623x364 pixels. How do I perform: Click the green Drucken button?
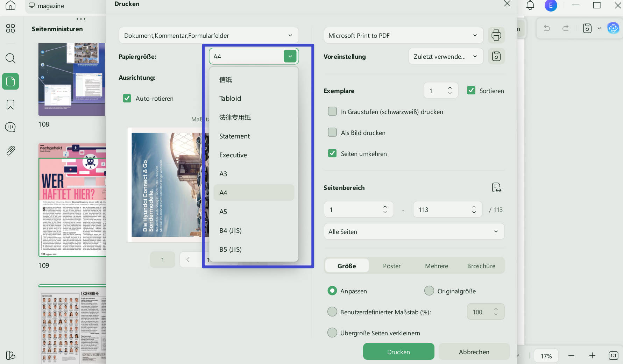tap(398, 352)
